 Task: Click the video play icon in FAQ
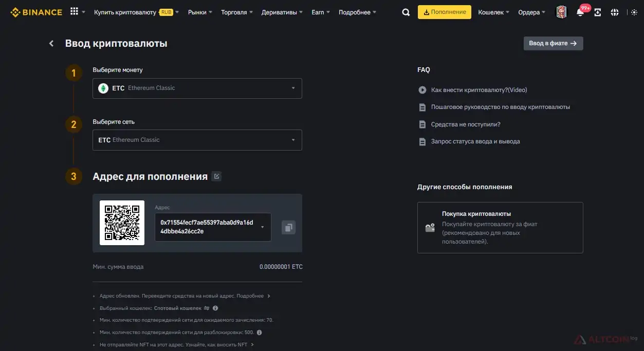tap(422, 90)
